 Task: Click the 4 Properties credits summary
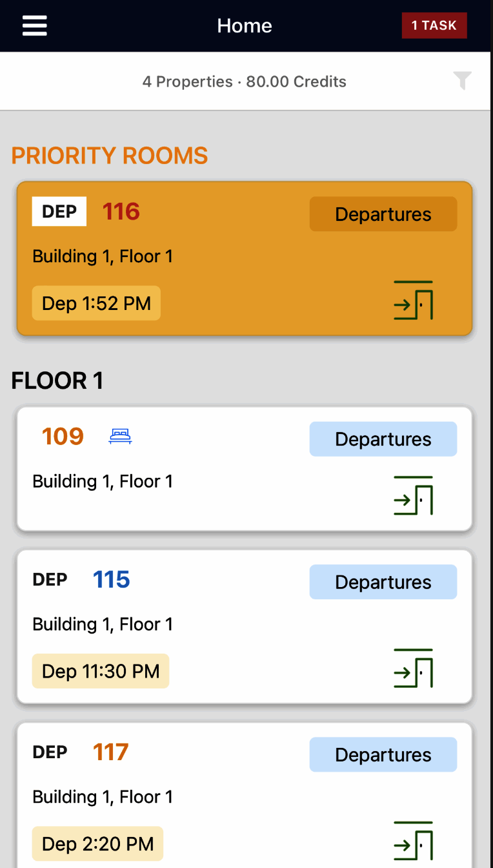[x=244, y=82]
